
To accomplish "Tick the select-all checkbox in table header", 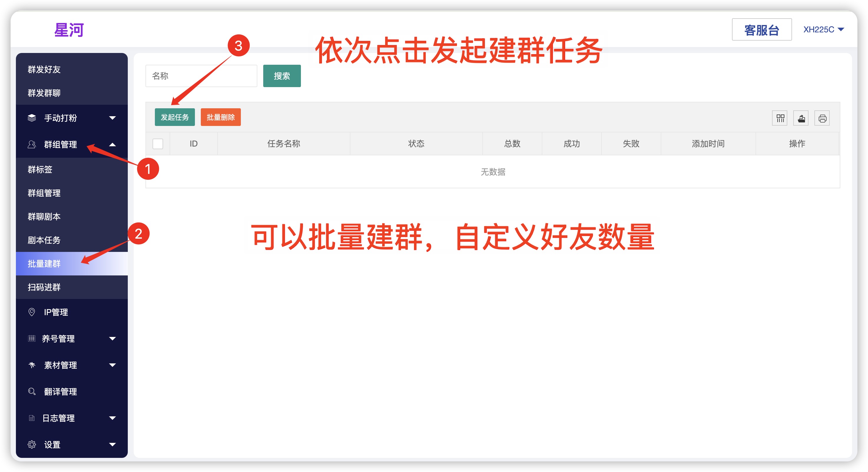I will (158, 144).
